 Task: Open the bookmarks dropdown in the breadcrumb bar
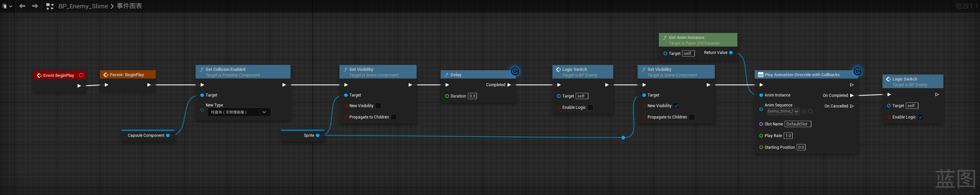pyautogui.click(x=7, y=6)
